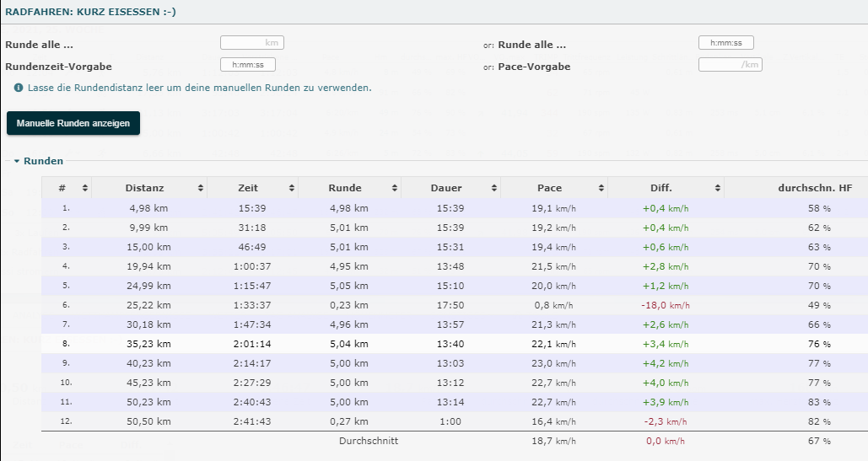
Task: Click the sort arrows in the # column
Action: point(84,188)
